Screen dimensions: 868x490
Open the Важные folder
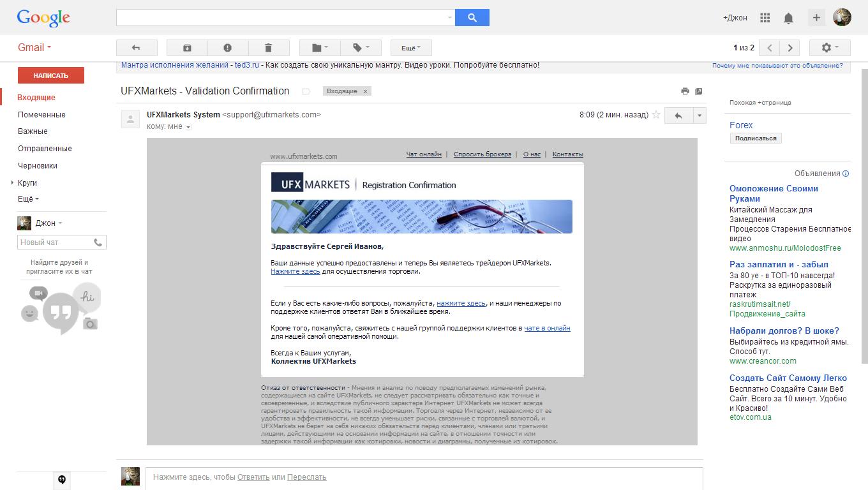(33, 131)
